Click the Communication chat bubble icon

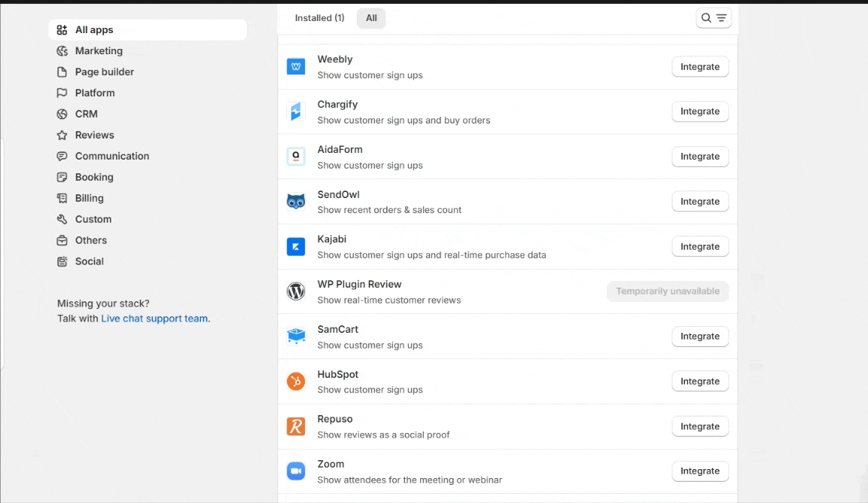pos(62,156)
